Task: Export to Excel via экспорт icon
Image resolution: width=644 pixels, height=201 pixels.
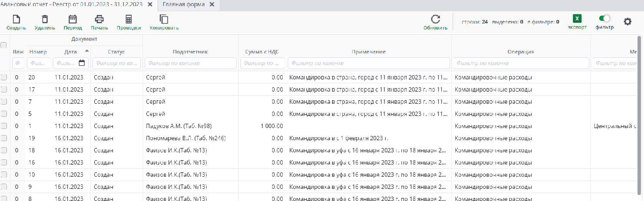Action: click(x=577, y=19)
